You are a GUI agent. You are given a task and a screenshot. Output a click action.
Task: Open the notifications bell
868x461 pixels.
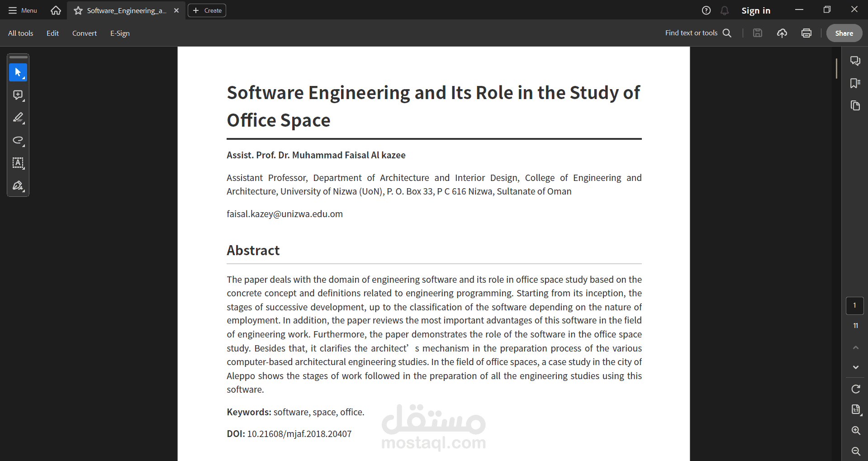click(x=725, y=10)
